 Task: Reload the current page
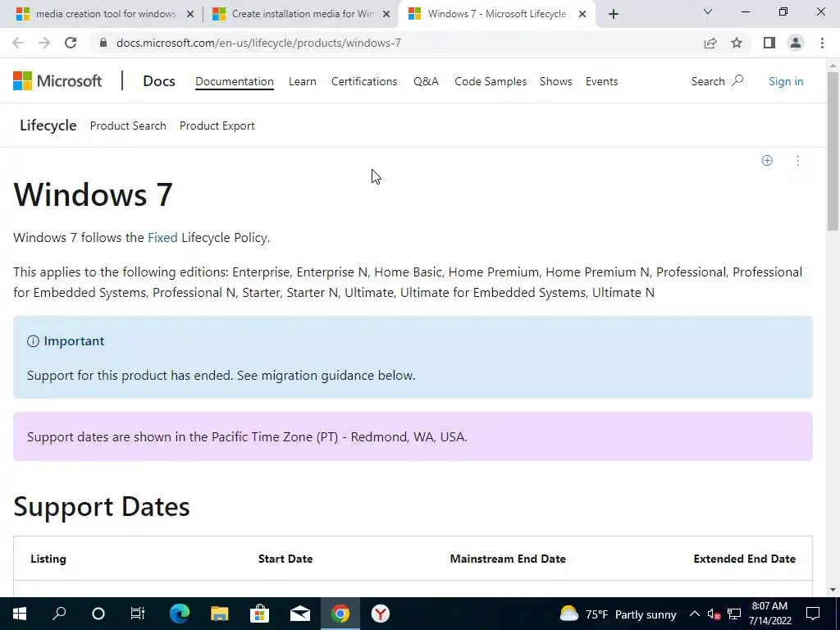(71, 43)
